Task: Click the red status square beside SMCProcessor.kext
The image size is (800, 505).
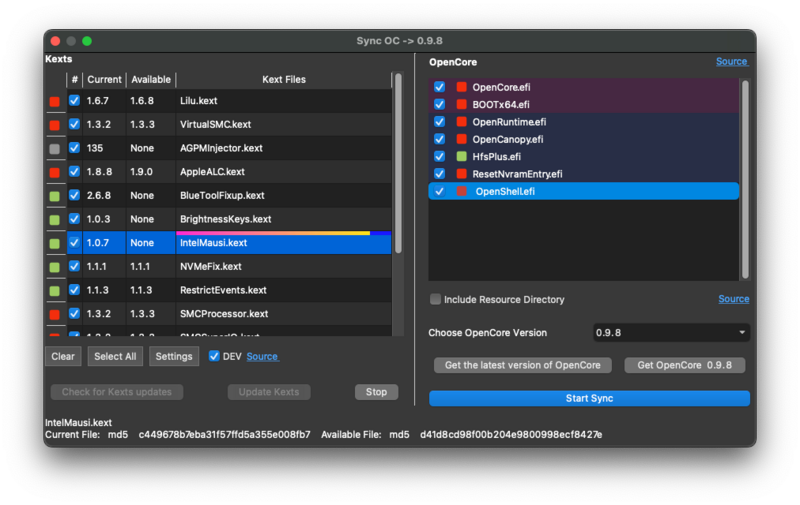Action: (54, 314)
